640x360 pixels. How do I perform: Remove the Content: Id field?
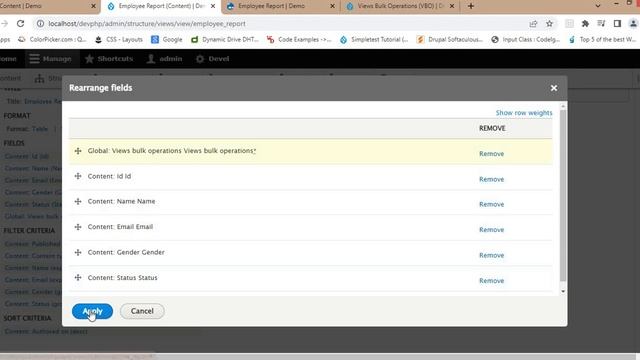tap(491, 179)
